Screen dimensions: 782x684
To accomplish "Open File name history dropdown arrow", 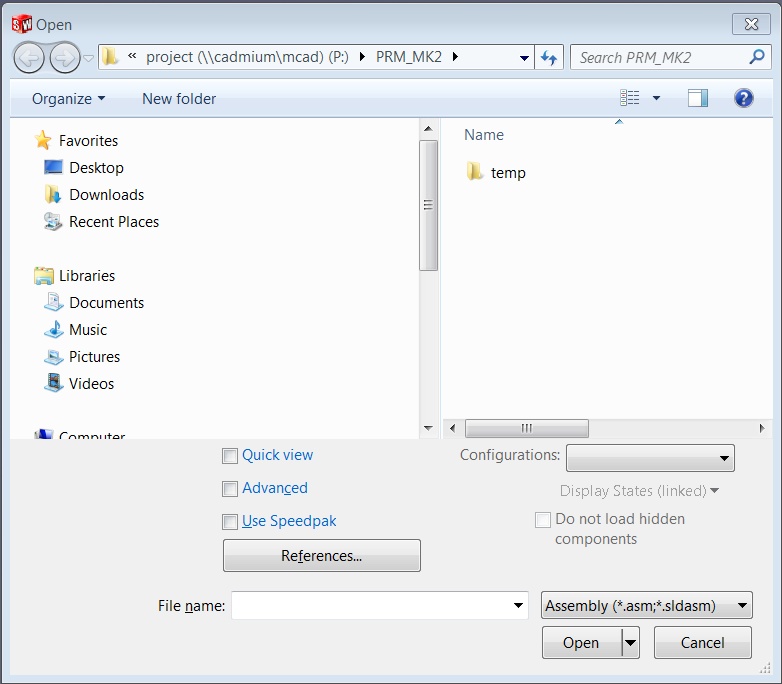I will tap(518, 606).
